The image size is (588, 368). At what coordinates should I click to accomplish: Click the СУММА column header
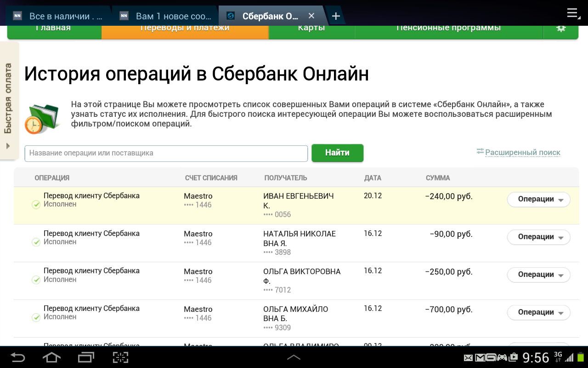[438, 178]
